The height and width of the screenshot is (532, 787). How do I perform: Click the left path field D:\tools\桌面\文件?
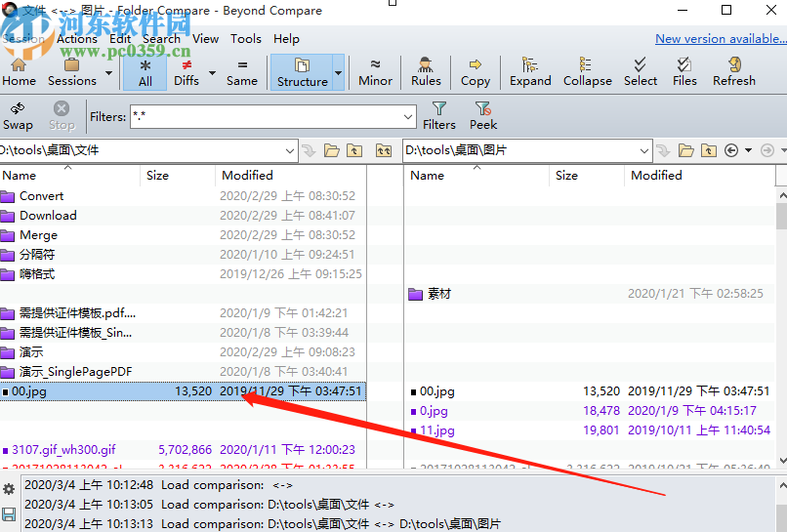tap(141, 150)
